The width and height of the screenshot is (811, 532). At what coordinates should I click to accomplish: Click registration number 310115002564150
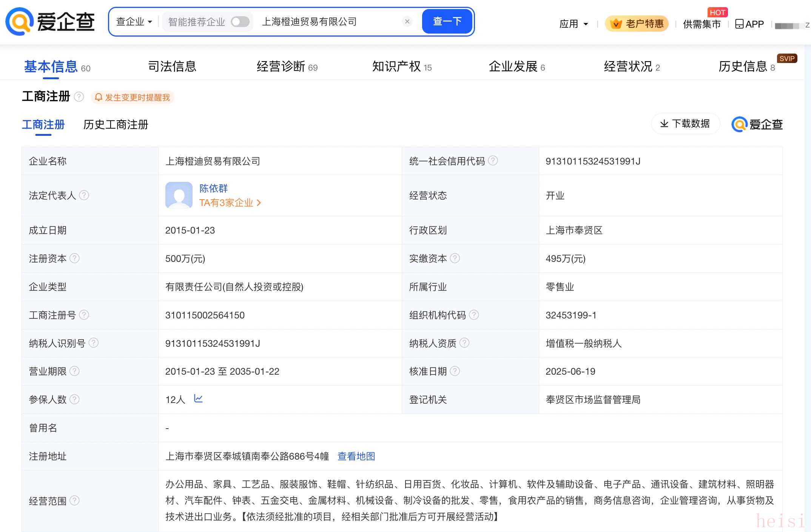(205, 315)
